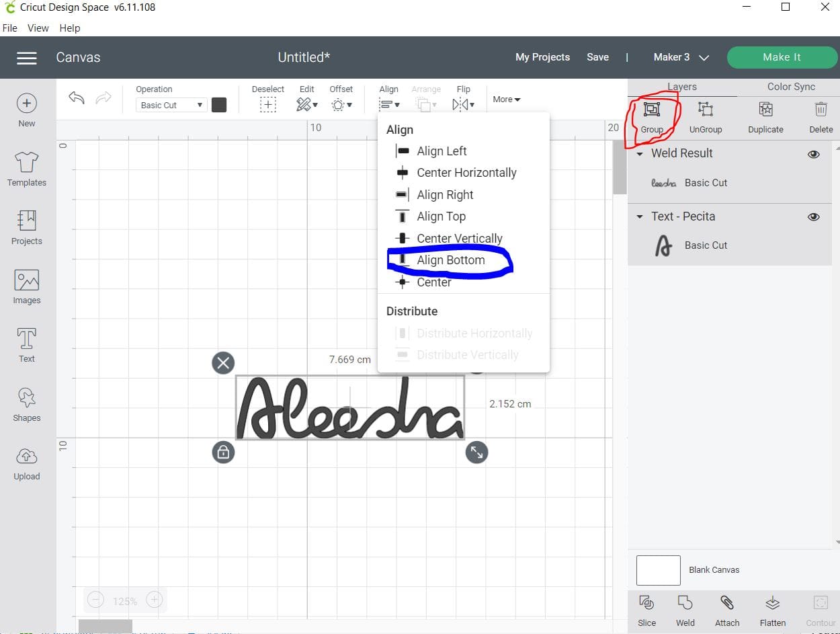Collapse the Weld Result layer group

tap(640, 153)
